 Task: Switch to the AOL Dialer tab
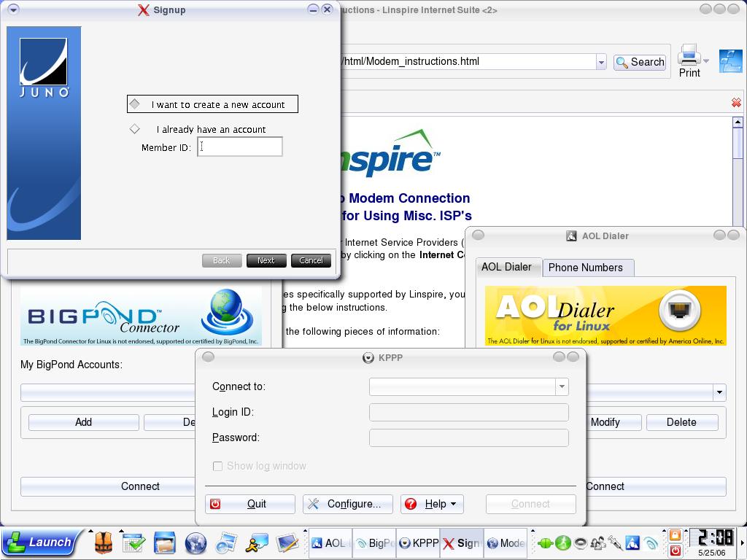[x=506, y=267]
